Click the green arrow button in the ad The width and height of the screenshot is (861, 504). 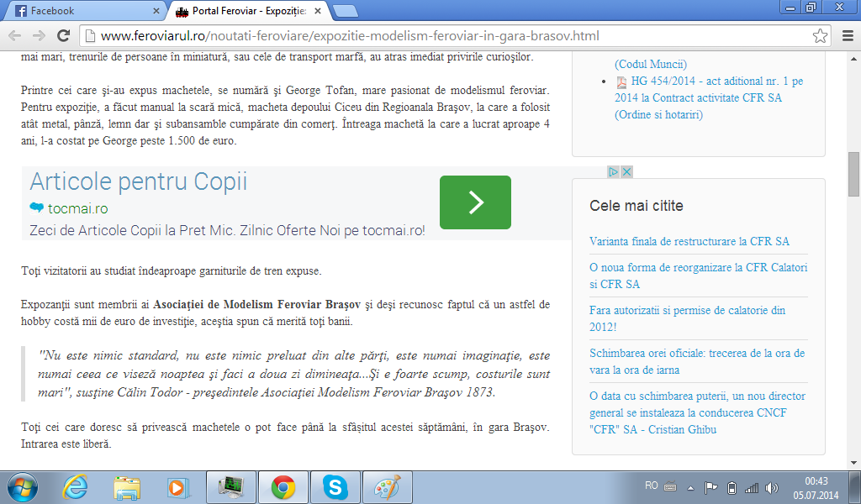click(x=475, y=202)
